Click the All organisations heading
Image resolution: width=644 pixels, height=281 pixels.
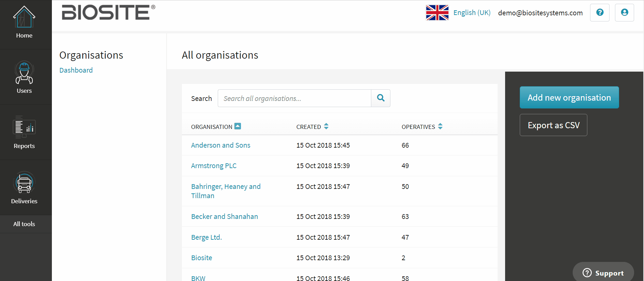(220, 55)
